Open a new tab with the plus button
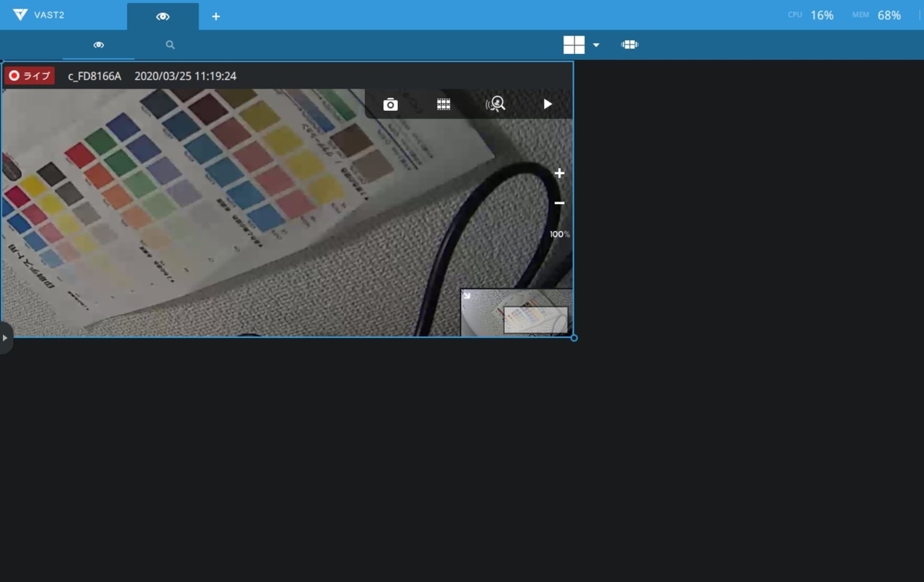924x582 pixels. tap(216, 15)
